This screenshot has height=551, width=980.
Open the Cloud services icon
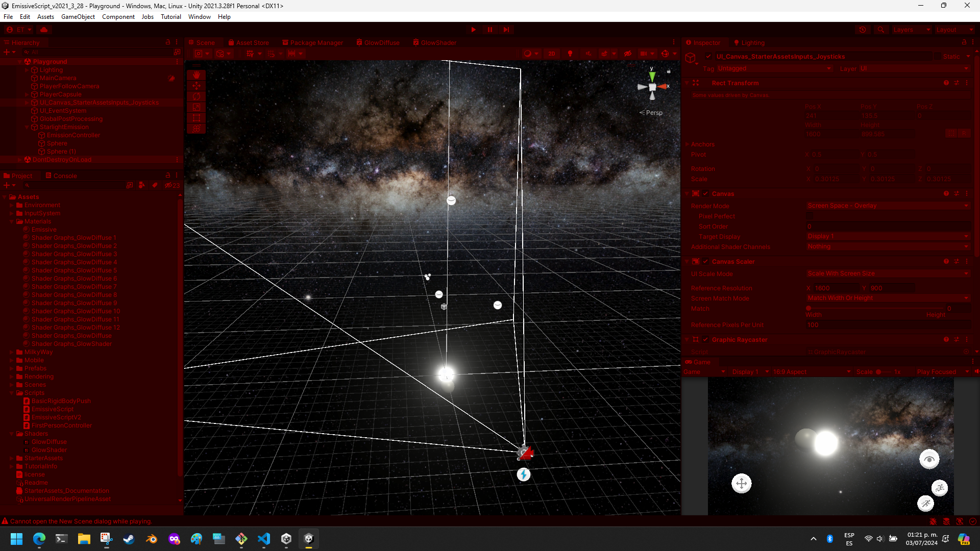(44, 30)
